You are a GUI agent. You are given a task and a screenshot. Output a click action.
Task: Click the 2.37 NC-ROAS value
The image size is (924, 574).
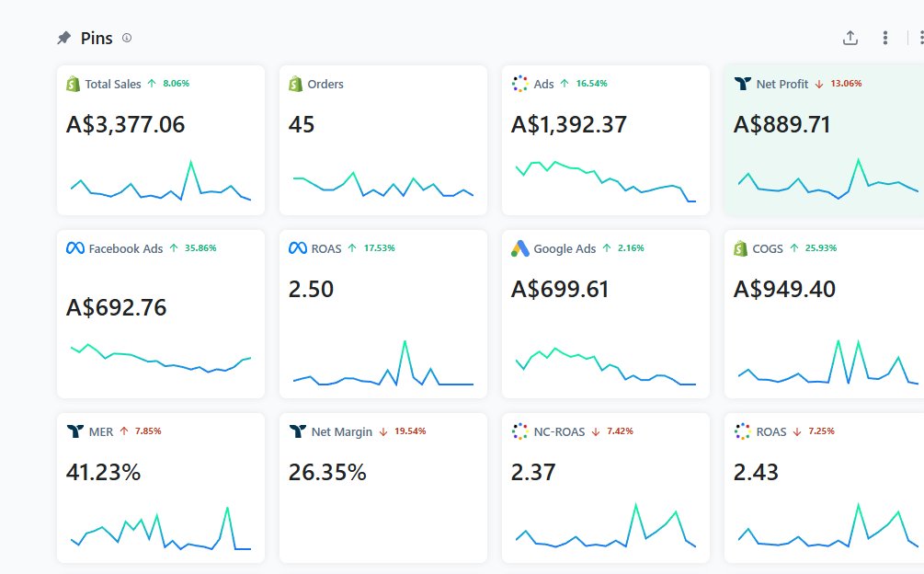[532, 472]
